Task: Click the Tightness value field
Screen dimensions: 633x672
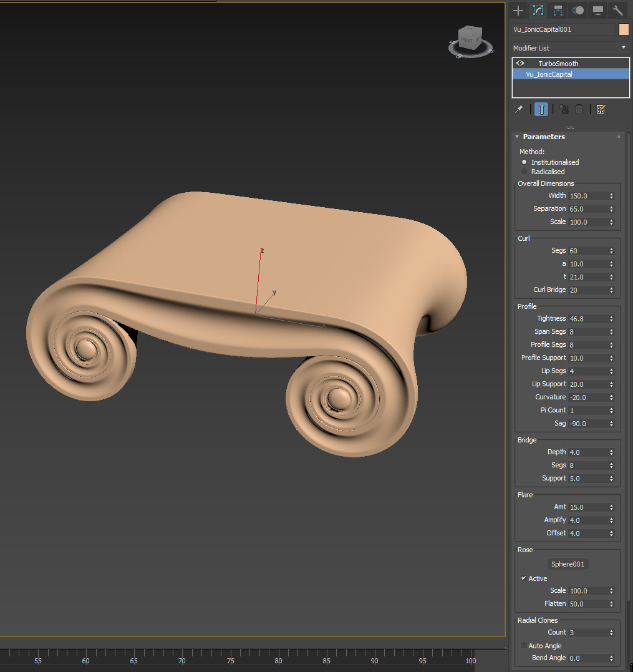Action: [586, 319]
